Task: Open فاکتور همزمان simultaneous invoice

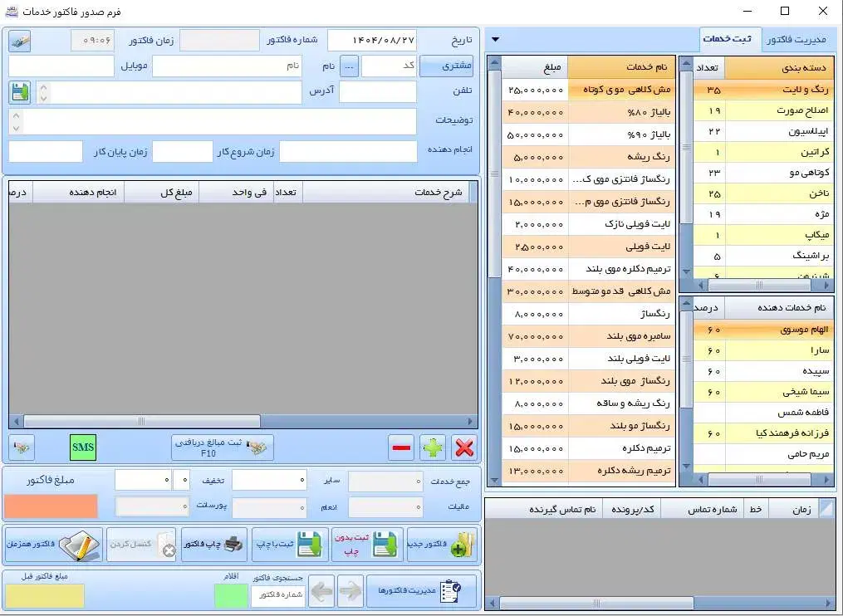Action: (53, 545)
